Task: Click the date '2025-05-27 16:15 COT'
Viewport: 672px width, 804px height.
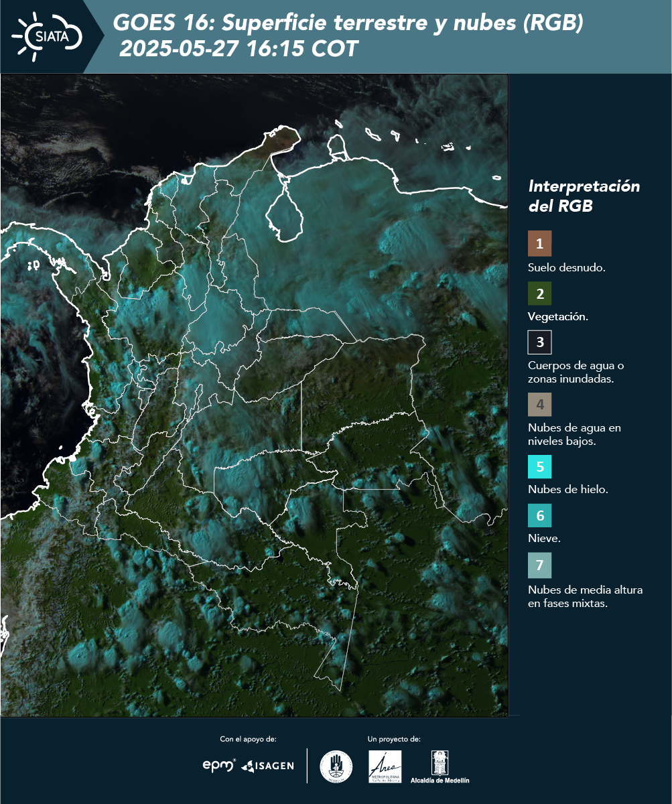Action: [x=238, y=49]
